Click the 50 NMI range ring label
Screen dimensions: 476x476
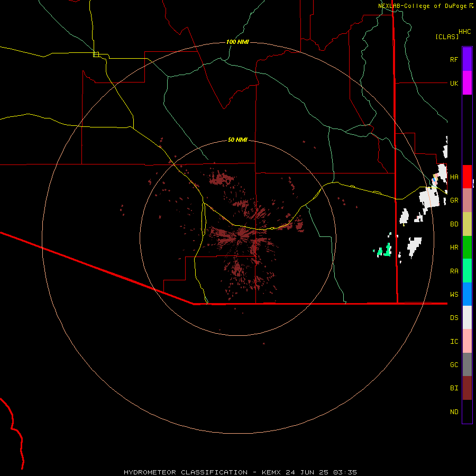coord(237,140)
